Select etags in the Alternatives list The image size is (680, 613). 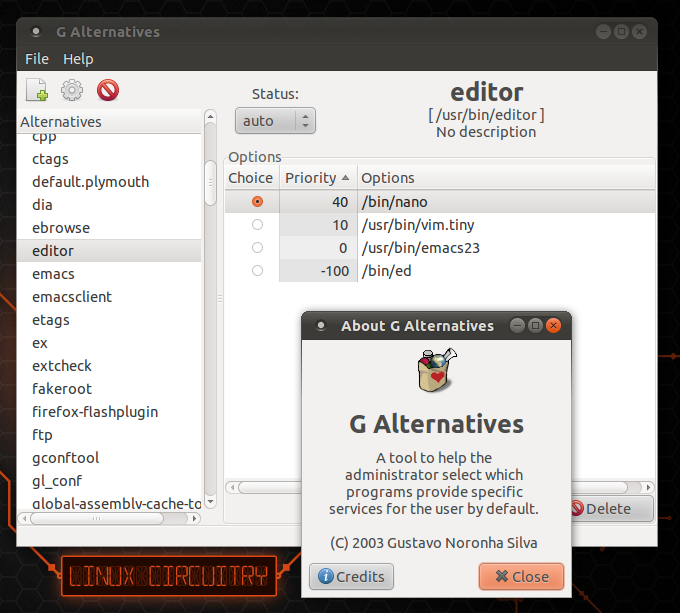109,320
